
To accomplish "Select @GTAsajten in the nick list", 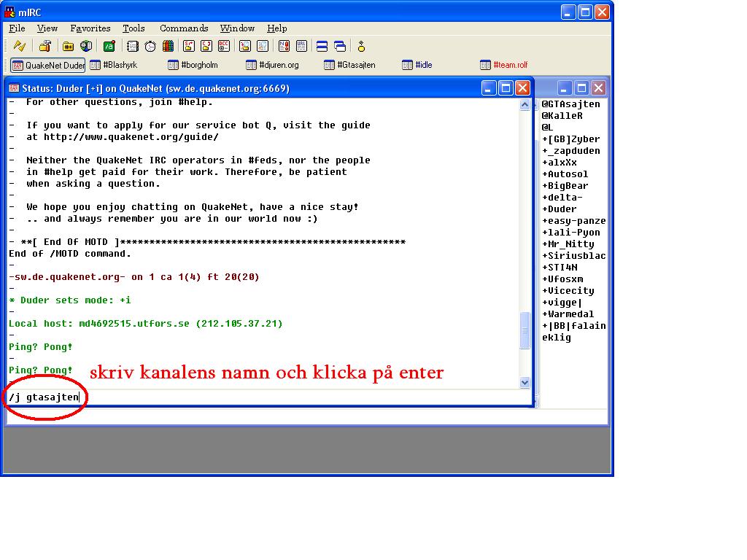I will click(570, 104).
